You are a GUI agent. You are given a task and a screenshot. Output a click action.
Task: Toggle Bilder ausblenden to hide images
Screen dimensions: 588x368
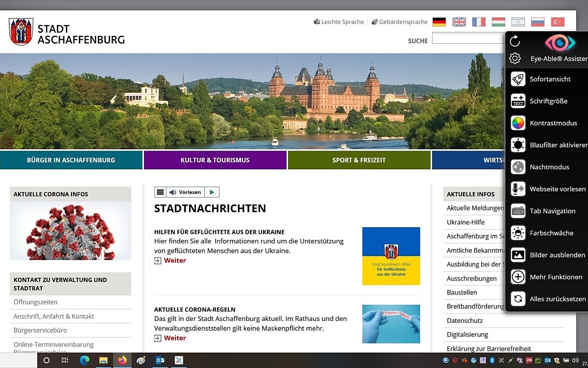(518, 255)
